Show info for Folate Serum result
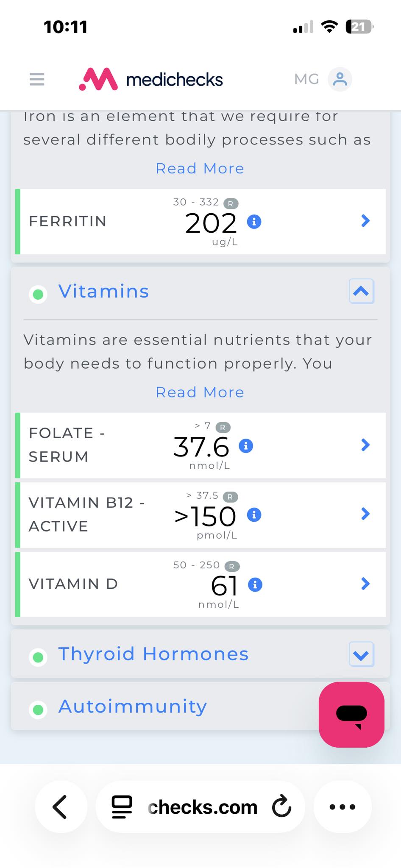Image resolution: width=401 pixels, height=868 pixels. point(246,445)
